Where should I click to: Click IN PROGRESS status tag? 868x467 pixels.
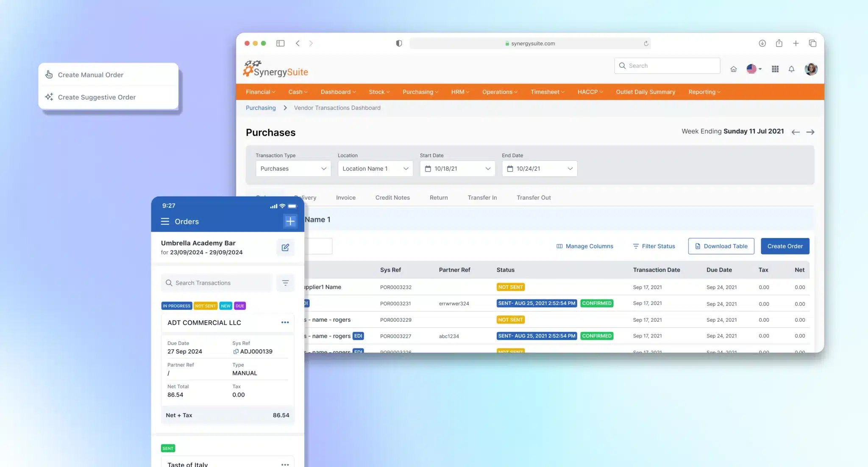(177, 306)
